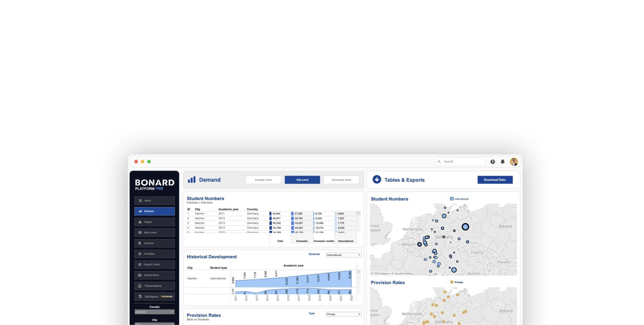Expand the Students International dropdown
Image resolution: width=644 pixels, height=325 pixels.
(x=343, y=255)
